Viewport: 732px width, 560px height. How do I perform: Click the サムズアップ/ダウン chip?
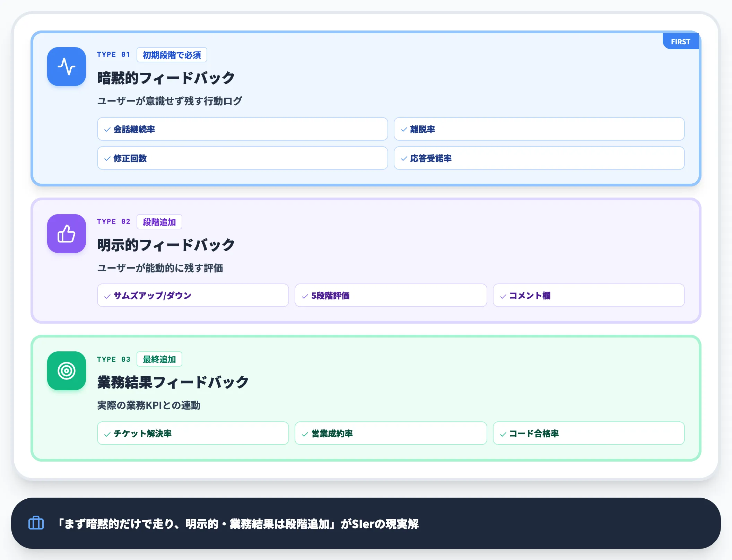tap(193, 295)
